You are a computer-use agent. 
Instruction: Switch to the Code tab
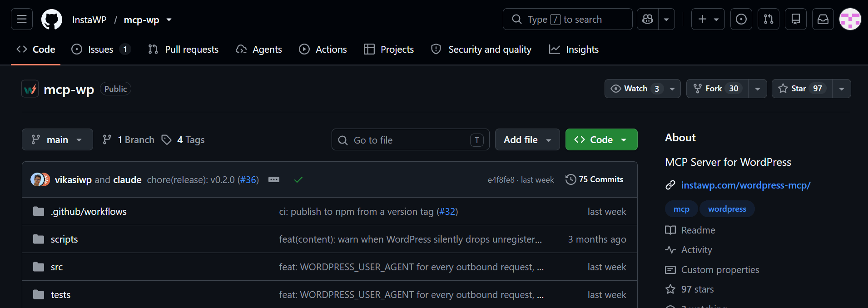click(36, 49)
